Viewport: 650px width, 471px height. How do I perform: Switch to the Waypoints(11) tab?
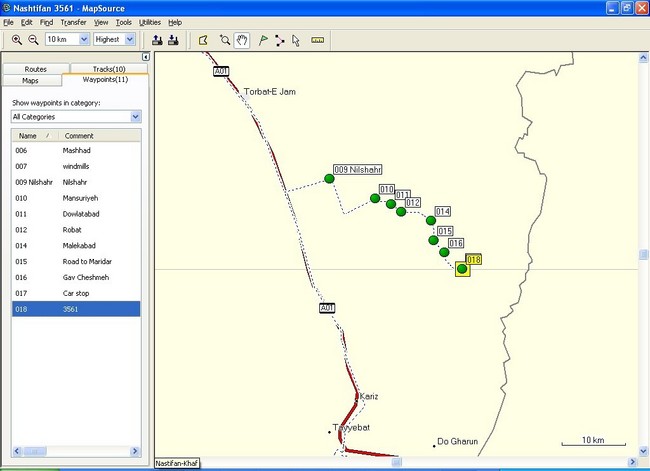click(x=105, y=80)
